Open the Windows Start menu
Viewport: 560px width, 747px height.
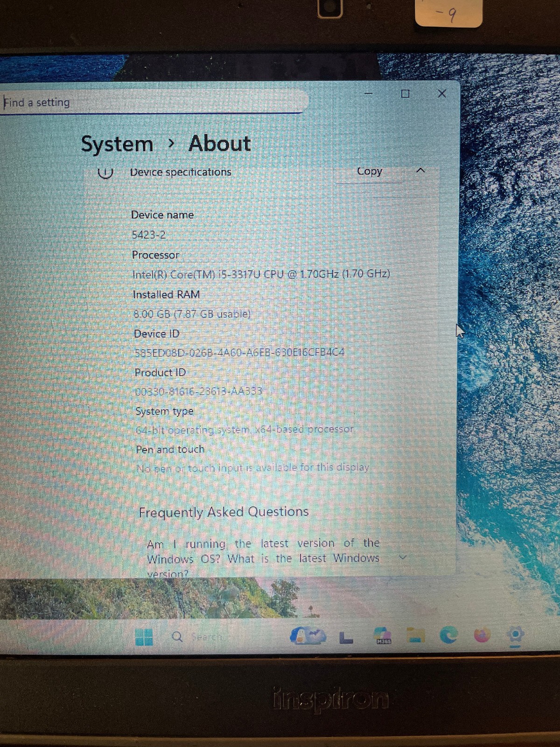pyautogui.click(x=144, y=637)
